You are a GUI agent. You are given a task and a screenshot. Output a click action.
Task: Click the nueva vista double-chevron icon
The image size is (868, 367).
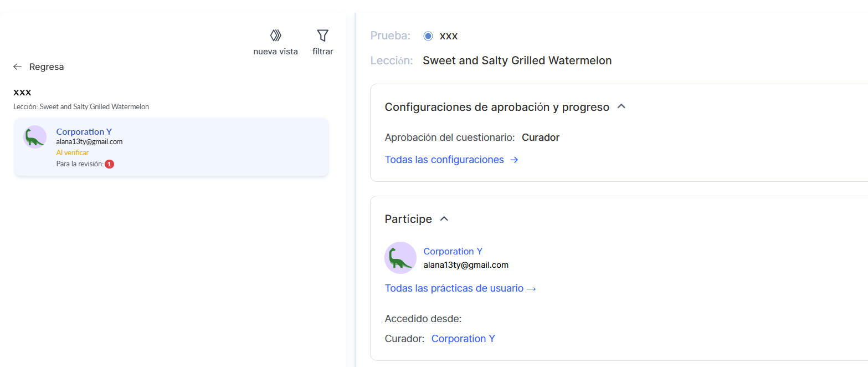[275, 36]
